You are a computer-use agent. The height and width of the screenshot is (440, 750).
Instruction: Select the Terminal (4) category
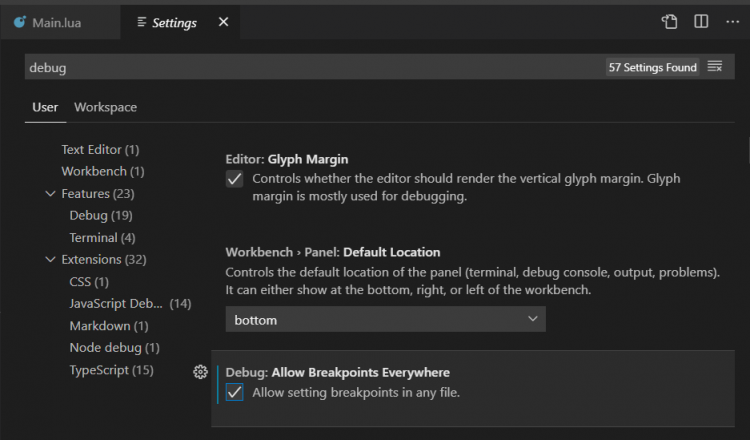pos(102,237)
